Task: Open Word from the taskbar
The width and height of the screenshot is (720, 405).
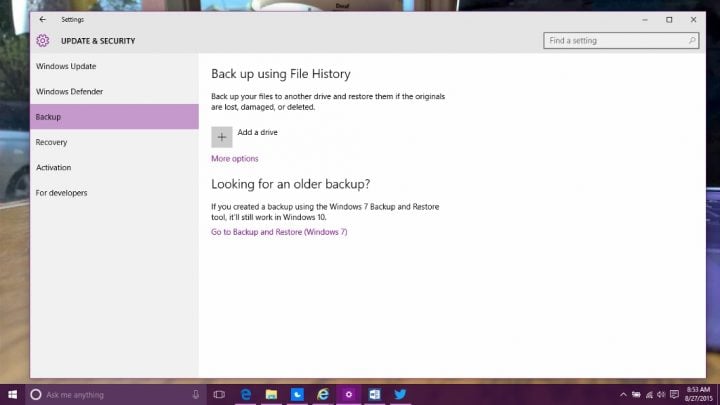Action: [x=374, y=394]
